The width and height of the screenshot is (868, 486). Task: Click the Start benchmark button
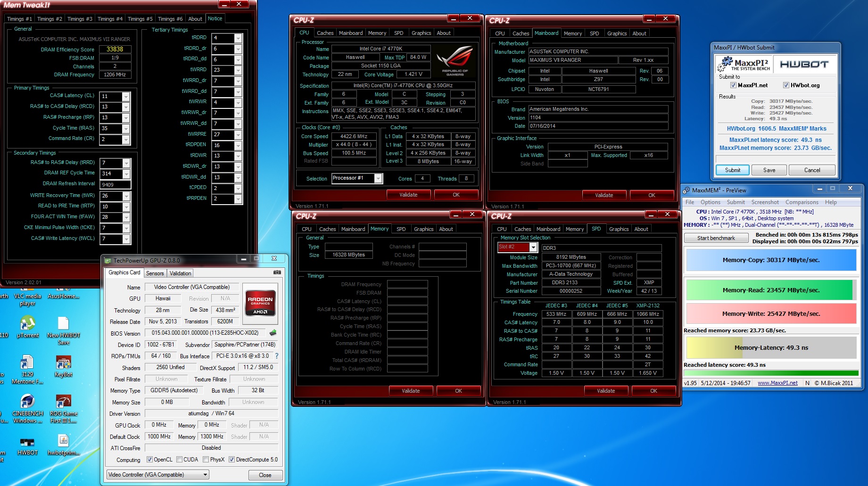pyautogui.click(x=716, y=238)
